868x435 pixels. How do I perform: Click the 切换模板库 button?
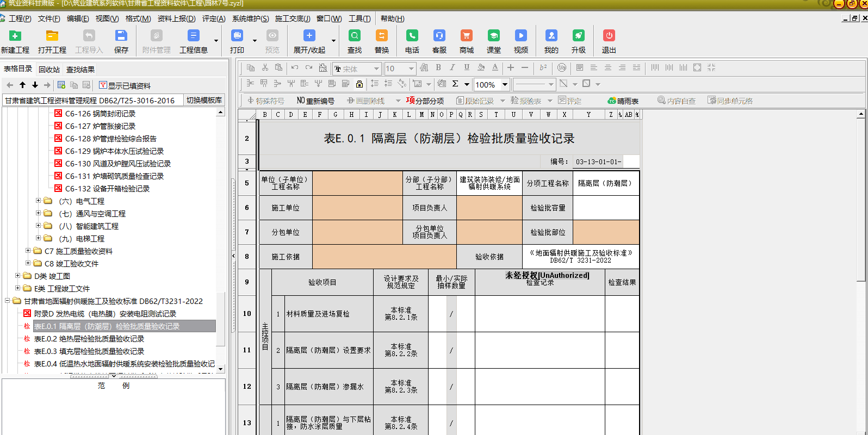(204, 100)
